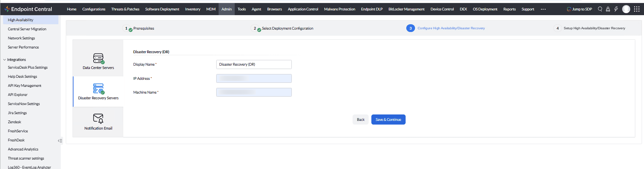The height and width of the screenshot is (169, 644).
Task: Open the rocket notification icon
Action: point(608,9)
